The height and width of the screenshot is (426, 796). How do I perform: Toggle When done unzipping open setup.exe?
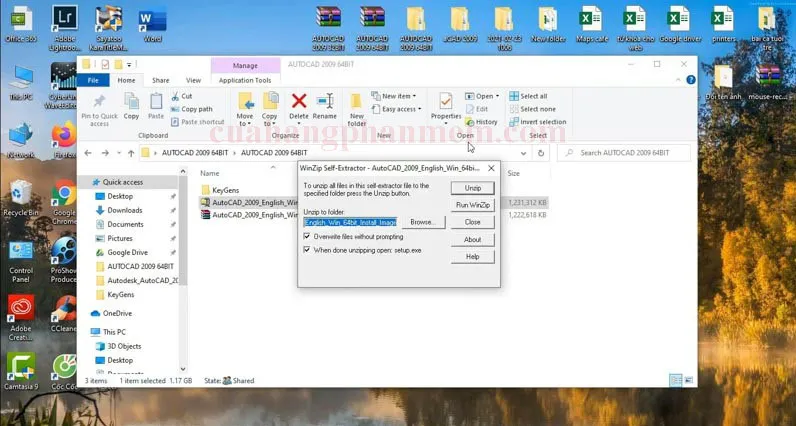tap(308, 249)
